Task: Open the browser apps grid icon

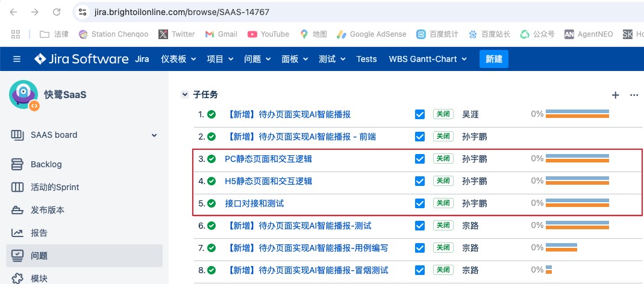Action: point(16,34)
